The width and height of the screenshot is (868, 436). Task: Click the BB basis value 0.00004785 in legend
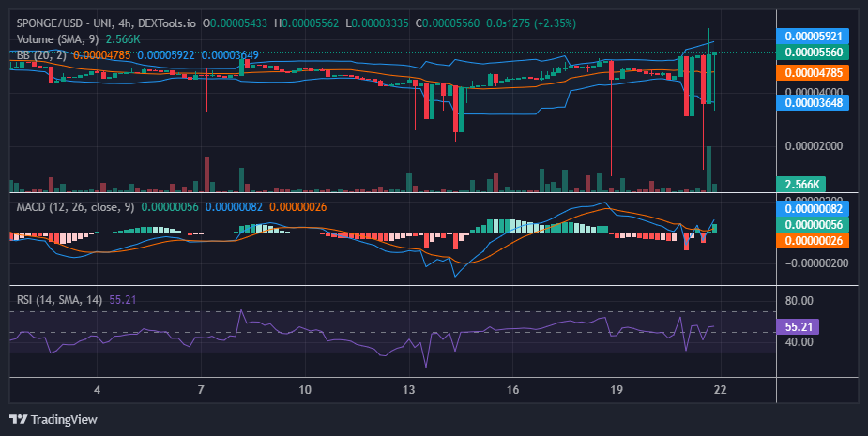pos(102,55)
